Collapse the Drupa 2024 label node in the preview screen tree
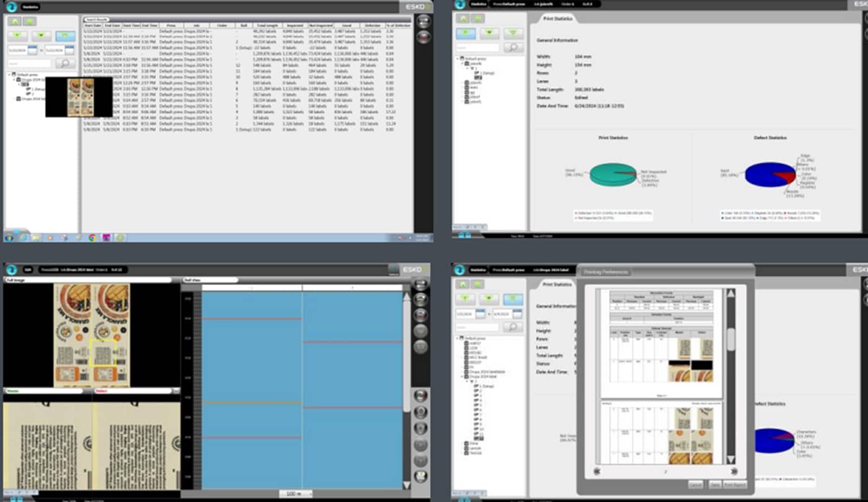Viewport: 868px width, 502px height. (463, 377)
